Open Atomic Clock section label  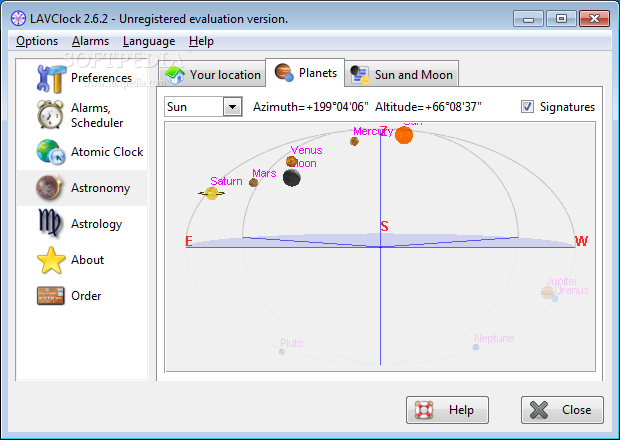coord(107,152)
